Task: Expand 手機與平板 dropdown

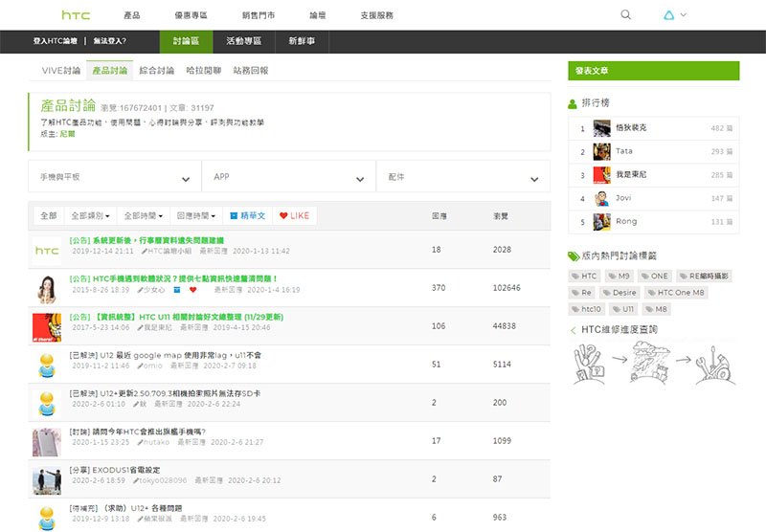Action: click(x=115, y=177)
